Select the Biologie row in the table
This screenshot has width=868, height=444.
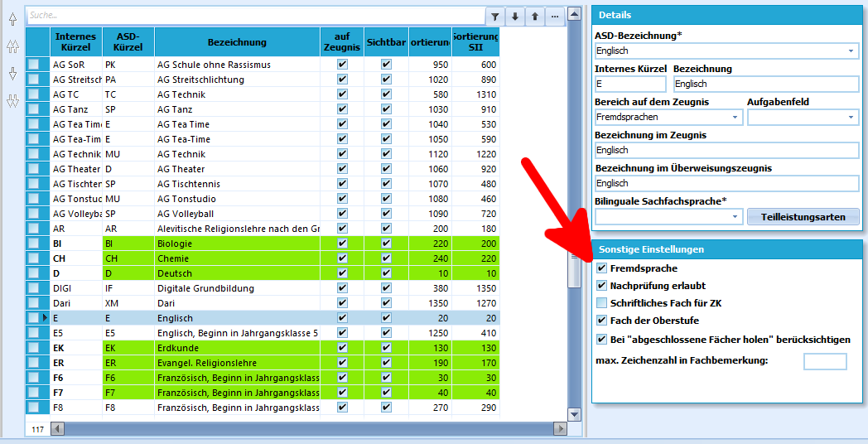tap(263, 244)
